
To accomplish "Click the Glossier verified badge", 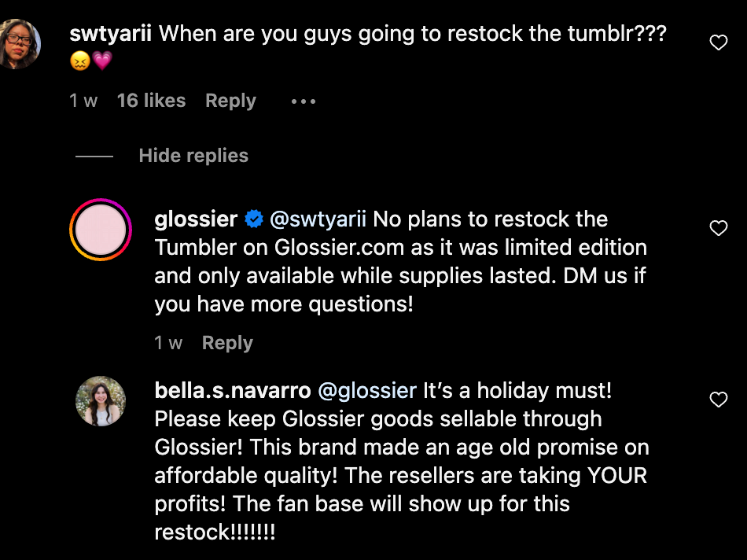I will click(254, 219).
